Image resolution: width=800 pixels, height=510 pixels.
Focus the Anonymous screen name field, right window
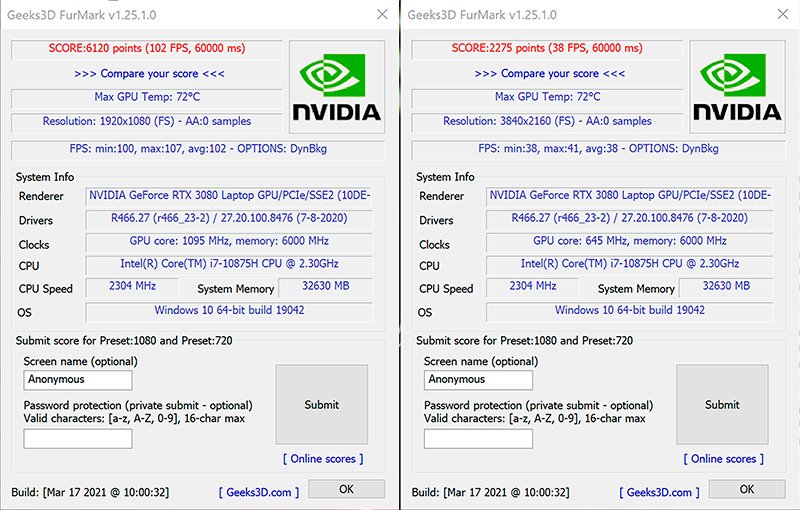tap(479, 380)
